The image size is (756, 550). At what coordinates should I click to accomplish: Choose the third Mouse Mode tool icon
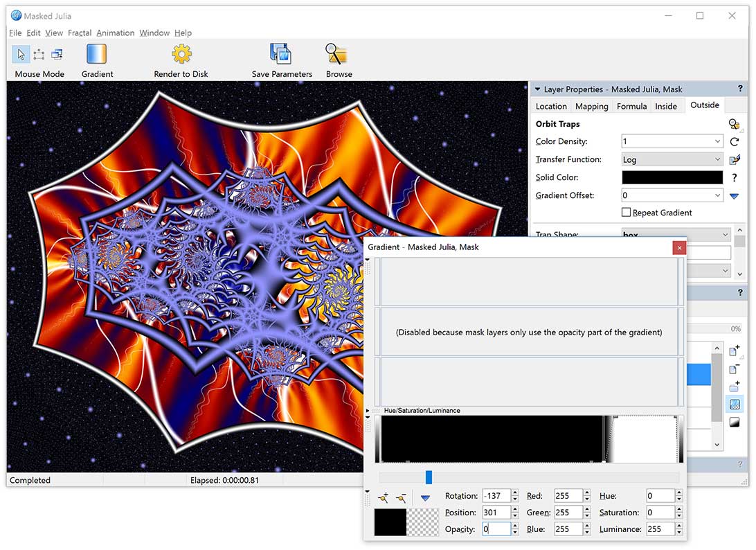point(57,54)
